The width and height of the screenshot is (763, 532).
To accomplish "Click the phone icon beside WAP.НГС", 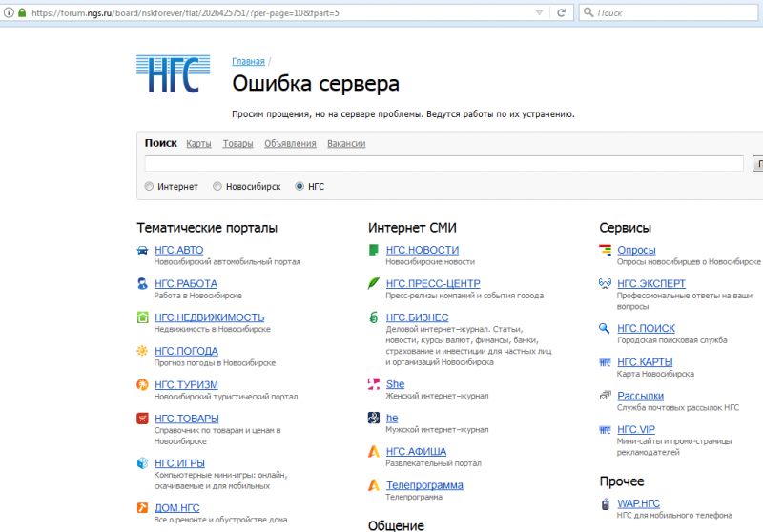I will point(605,503).
